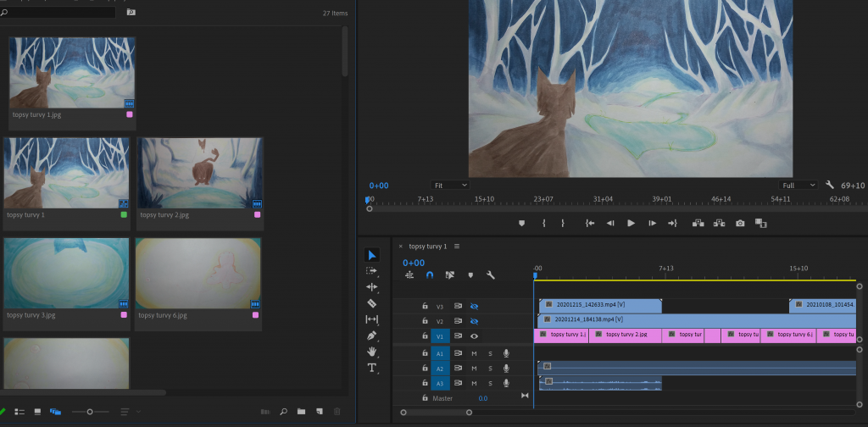Viewport: 868px width, 427px height.
Task: Adjust thumbnail size zoom slider
Action: point(90,412)
